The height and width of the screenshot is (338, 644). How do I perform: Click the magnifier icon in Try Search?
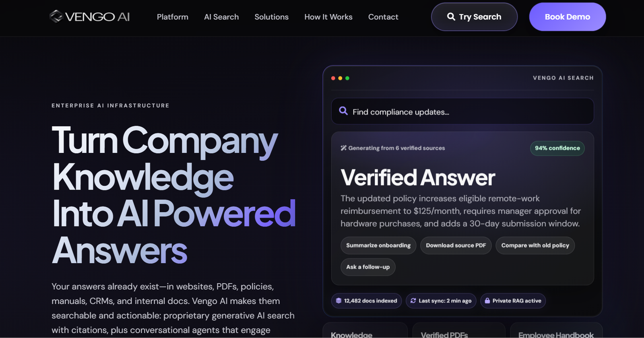(451, 16)
